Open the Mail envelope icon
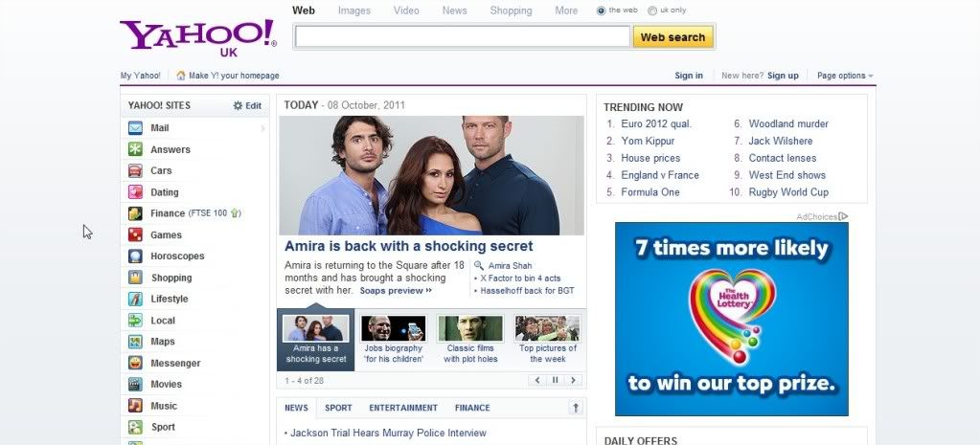The height and width of the screenshot is (445, 980). 135,128
